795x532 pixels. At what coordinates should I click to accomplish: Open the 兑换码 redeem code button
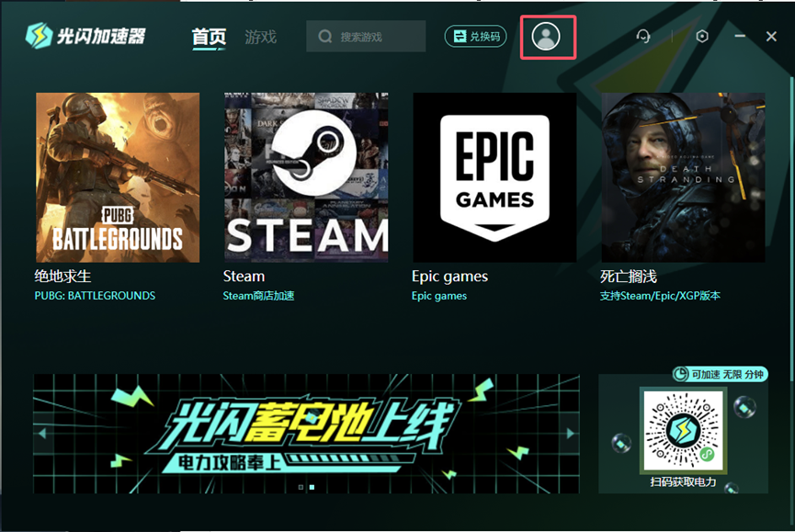tap(475, 37)
